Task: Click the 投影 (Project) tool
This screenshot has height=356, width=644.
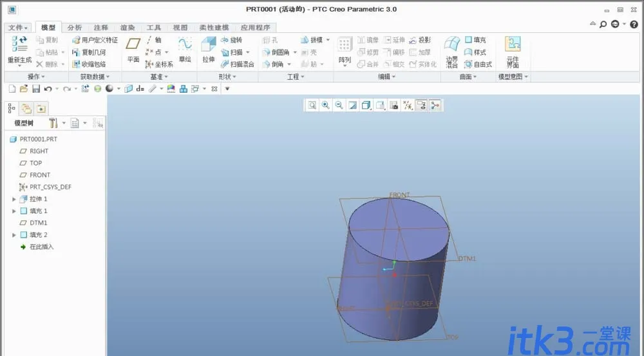Action: pos(420,40)
